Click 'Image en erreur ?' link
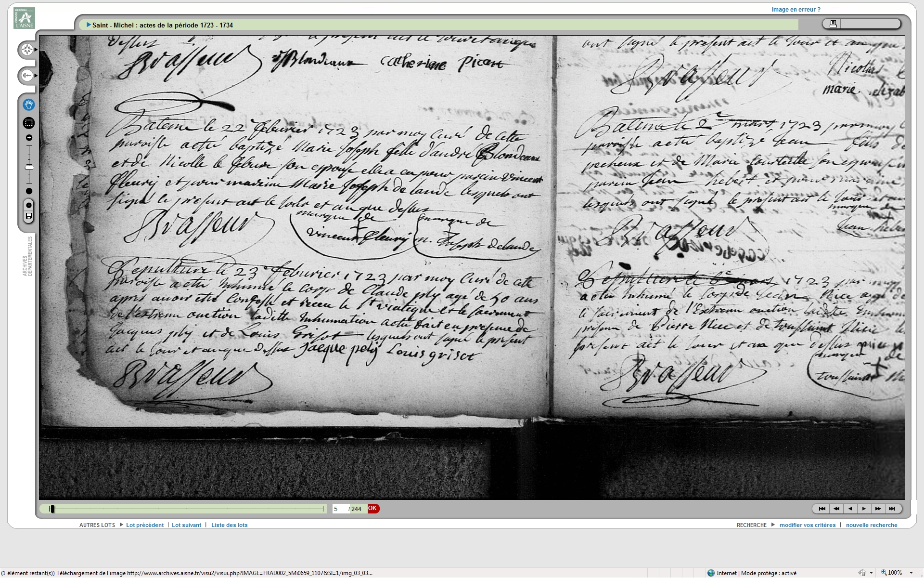This screenshot has width=924, height=578. (796, 10)
